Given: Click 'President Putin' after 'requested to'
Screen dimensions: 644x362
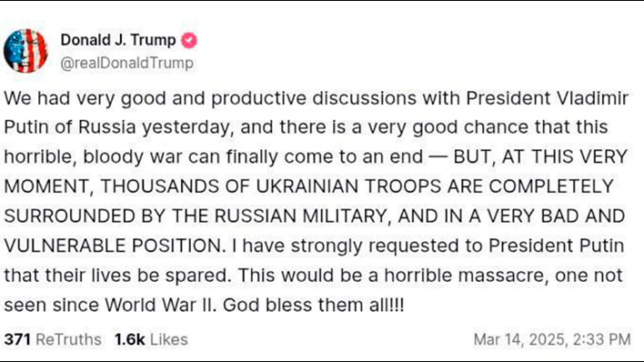Looking at the screenshot, I should 557,246.
